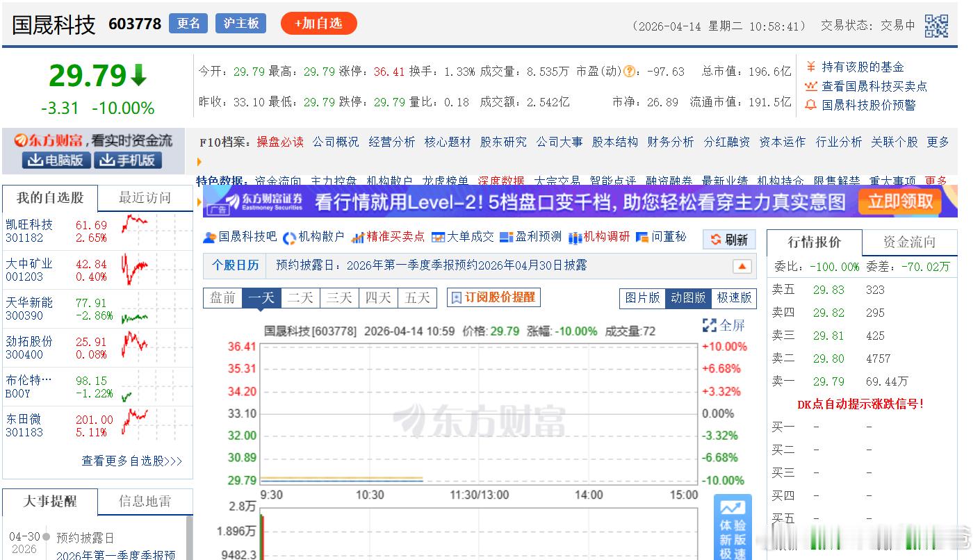Open the 我的自选股 tab
Image resolution: width=980 pixels, height=560 pixels.
click(x=50, y=198)
